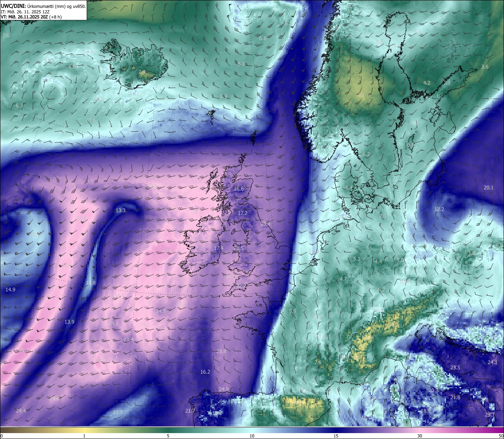The image size is (504, 439).
Task: Click the 21.8 value label
Action: coord(455,397)
